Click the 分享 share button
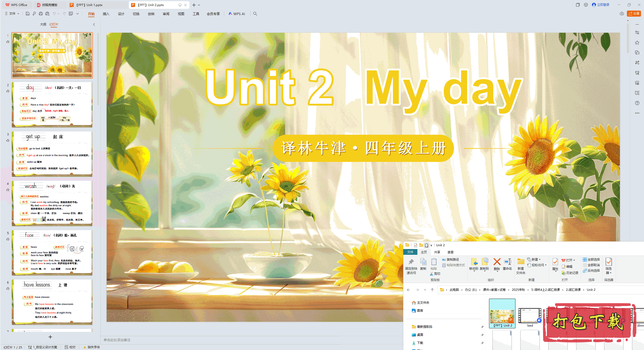Screen dimensions: 644x350 (634, 14)
